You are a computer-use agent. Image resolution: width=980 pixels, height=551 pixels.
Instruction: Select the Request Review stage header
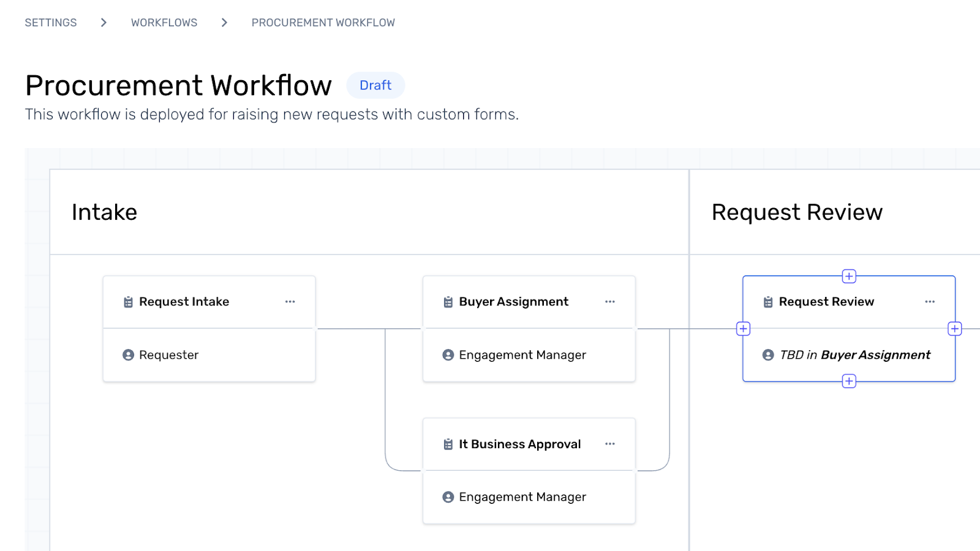pos(797,212)
